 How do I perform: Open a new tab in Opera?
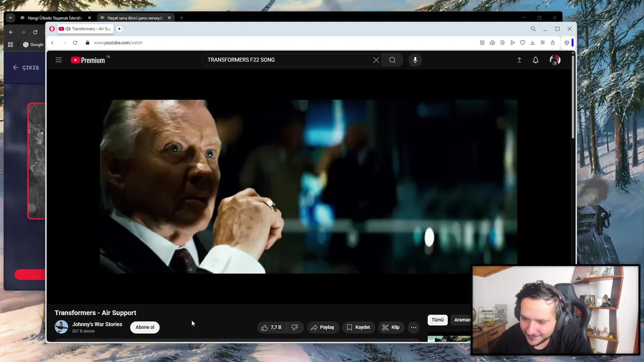click(119, 29)
